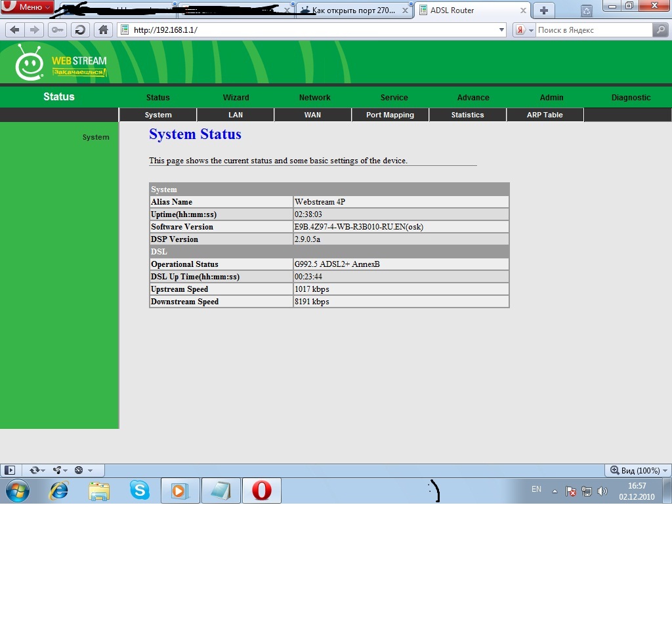Screen dimensions: 672x623
Task: Go forward with the browser forward arrow
Action: click(x=34, y=30)
